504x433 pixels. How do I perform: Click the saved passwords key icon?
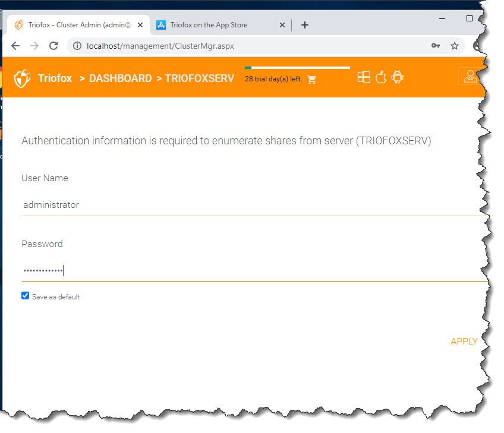(x=436, y=46)
